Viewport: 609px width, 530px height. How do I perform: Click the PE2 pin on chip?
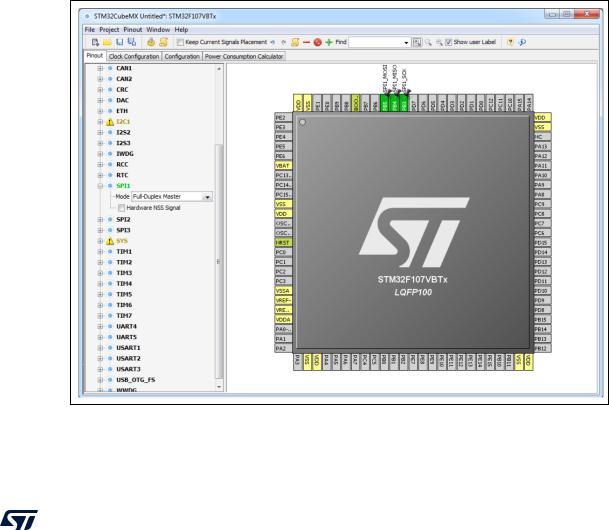[x=283, y=118]
